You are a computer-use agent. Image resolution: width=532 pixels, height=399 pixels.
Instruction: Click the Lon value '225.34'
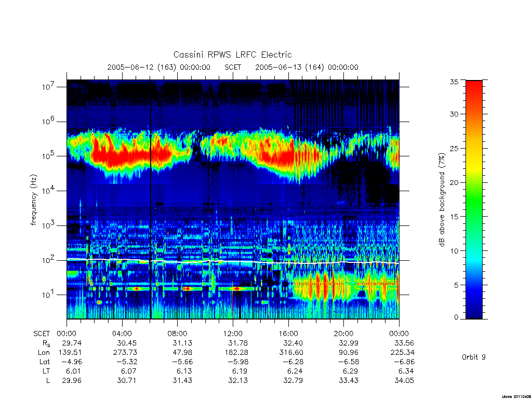pyautogui.click(x=403, y=352)
